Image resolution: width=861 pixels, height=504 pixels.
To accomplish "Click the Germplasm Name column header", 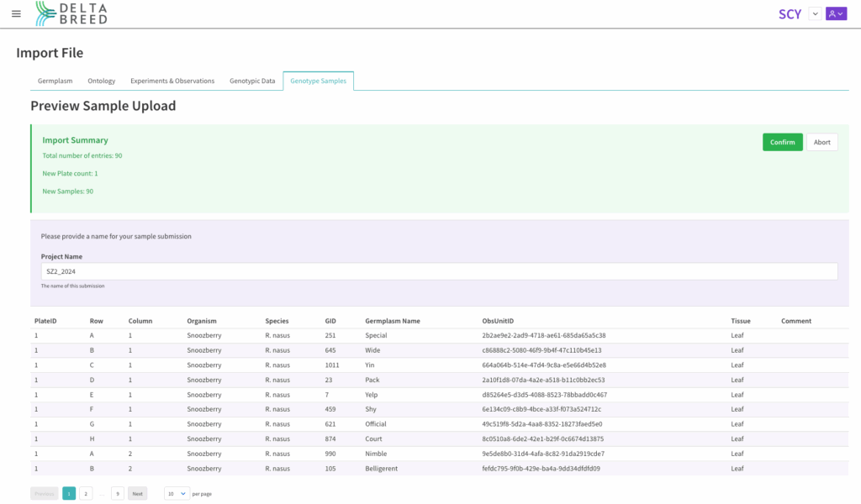I will [x=392, y=321].
